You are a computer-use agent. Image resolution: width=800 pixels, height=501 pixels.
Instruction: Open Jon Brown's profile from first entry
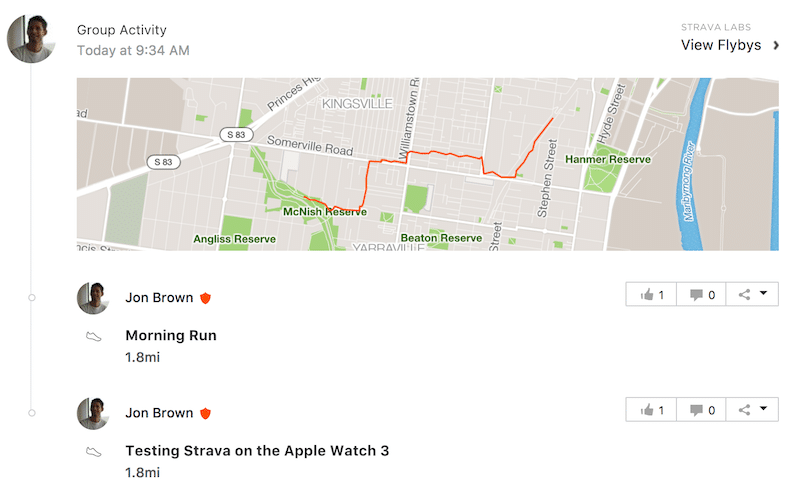click(159, 297)
